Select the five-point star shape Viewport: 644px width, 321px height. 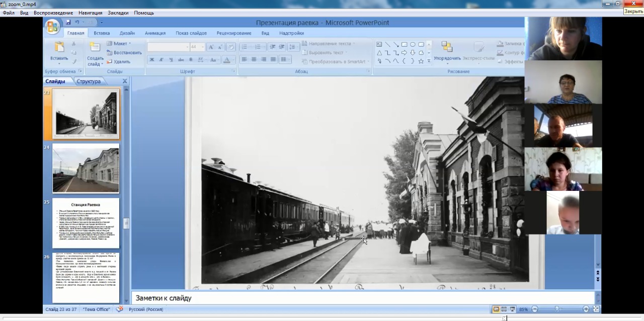(421, 61)
